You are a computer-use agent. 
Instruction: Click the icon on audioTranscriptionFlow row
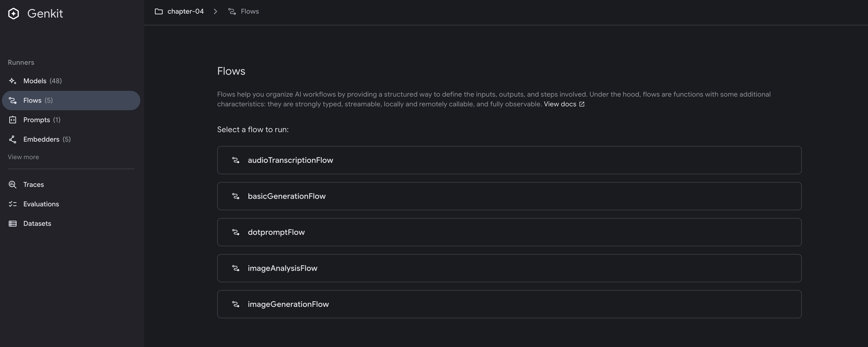point(236,160)
